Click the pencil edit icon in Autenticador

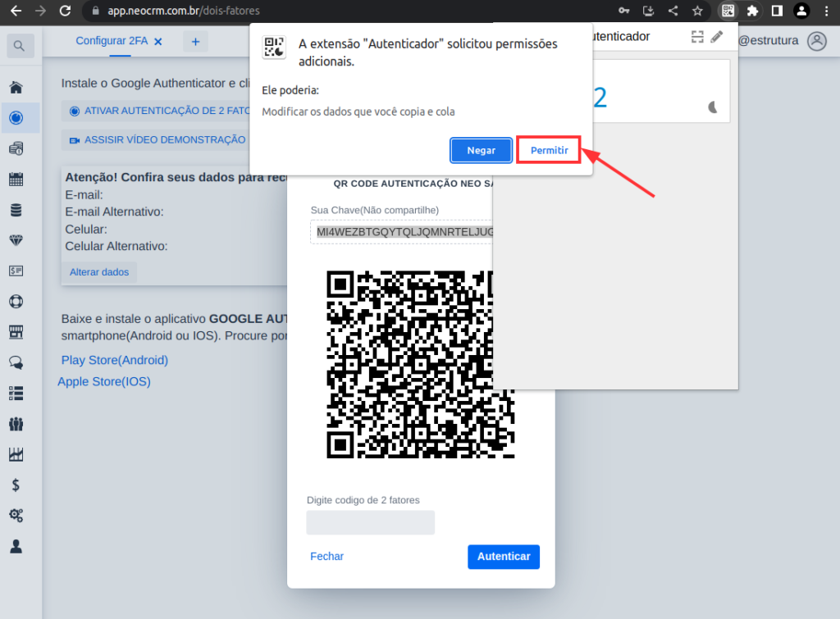[x=717, y=36]
